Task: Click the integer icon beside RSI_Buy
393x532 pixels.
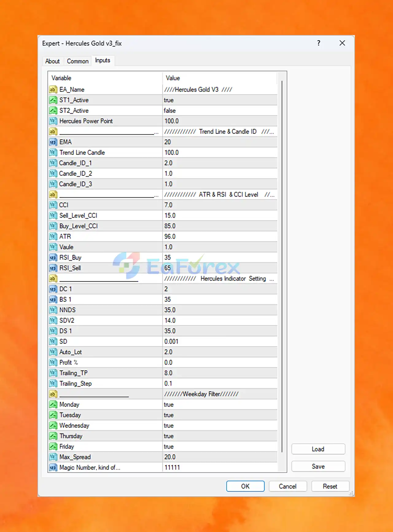Action: [53, 258]
